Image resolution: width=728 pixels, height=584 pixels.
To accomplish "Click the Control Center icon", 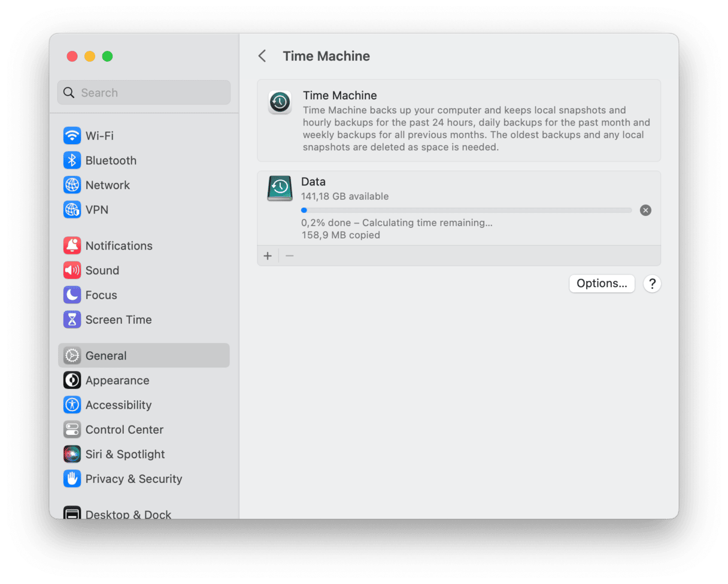I will click(x=72, y=429).
